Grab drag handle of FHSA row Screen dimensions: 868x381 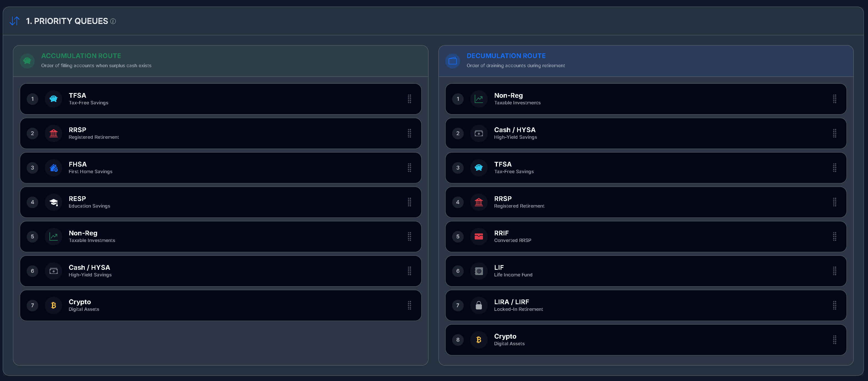point(410,168)
